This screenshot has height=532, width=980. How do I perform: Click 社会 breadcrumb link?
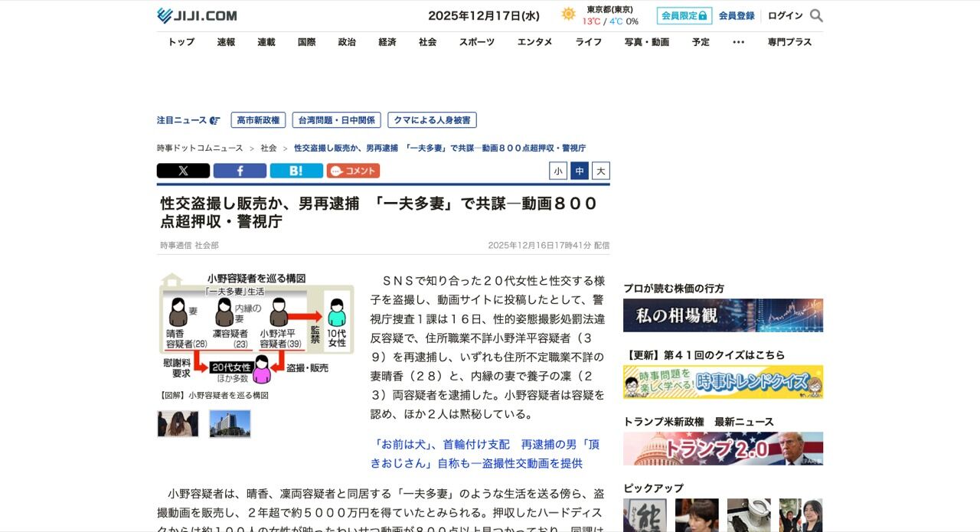269,148
